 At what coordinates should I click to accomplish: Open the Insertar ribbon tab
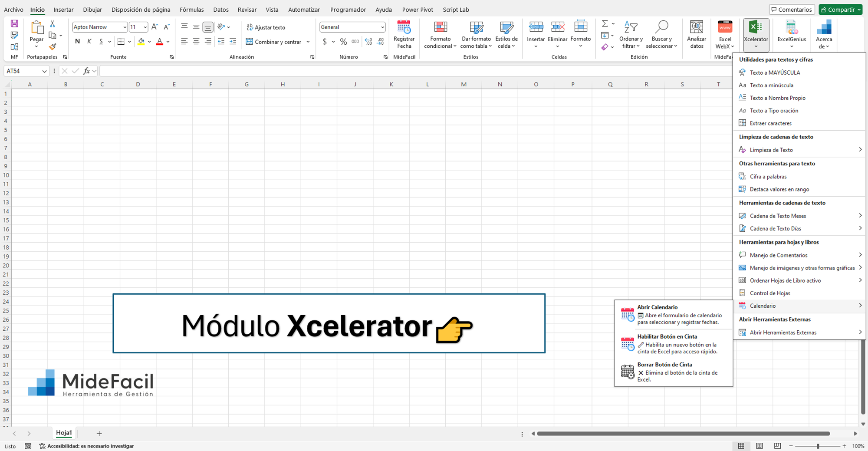click(63, 10)
